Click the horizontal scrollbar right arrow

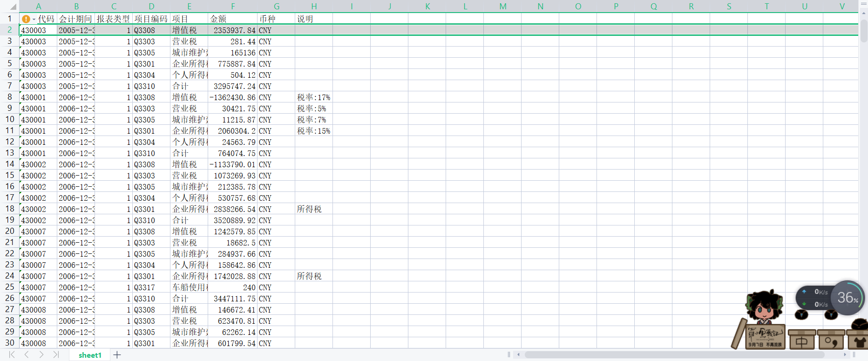point(845,355)
